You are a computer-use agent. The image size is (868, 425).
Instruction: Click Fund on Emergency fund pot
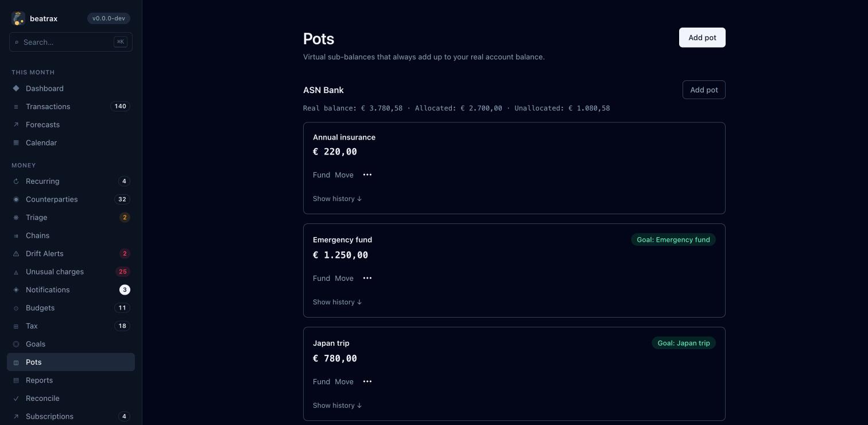point(321,278)
